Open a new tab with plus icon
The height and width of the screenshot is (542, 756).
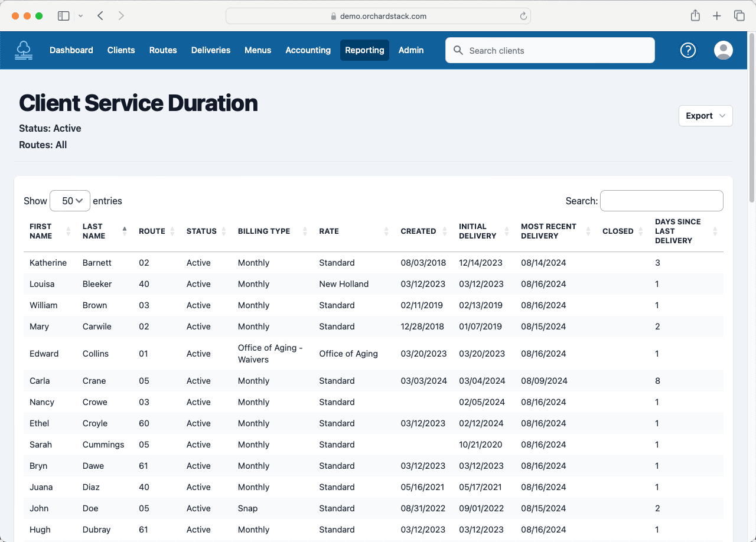coord(717,16)
